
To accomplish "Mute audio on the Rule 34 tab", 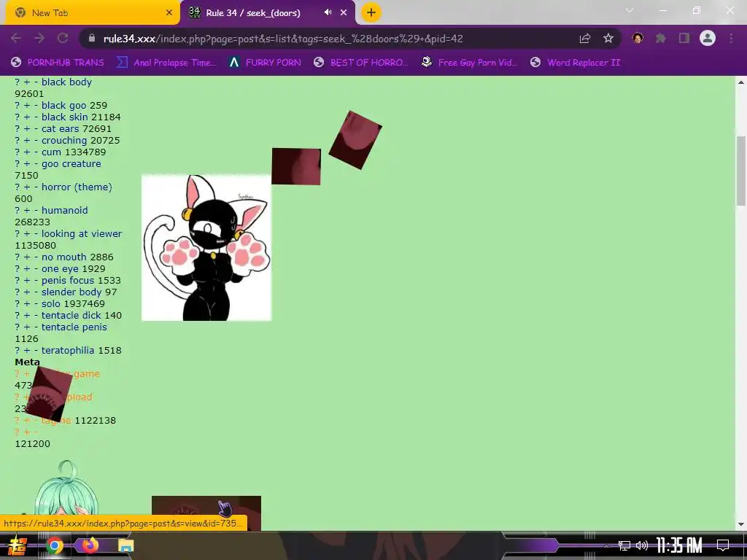I will click(328, 12).
